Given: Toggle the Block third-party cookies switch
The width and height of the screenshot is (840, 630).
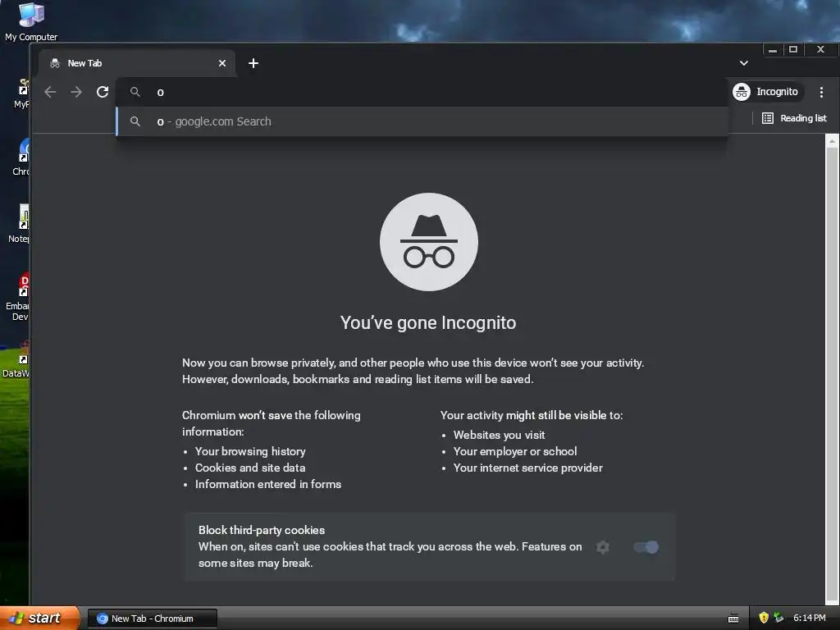Looking at the screenshot, I should click(x=646, y=547).
